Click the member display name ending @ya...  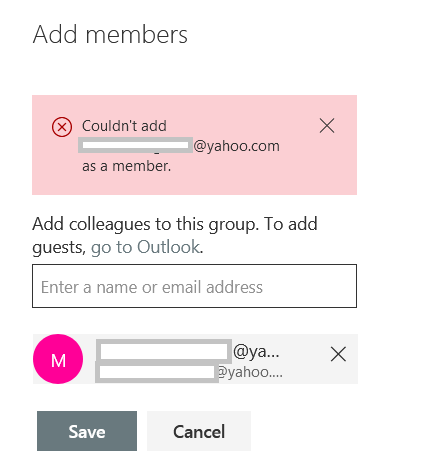coord(188,351)
